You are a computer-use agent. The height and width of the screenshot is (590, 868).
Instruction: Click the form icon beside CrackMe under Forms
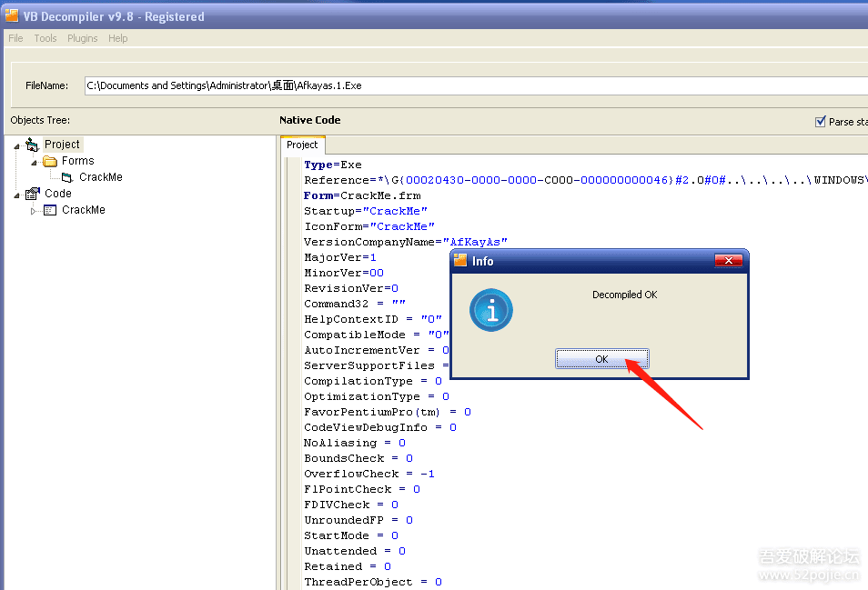pyautogui.click(x=67, y=177)
